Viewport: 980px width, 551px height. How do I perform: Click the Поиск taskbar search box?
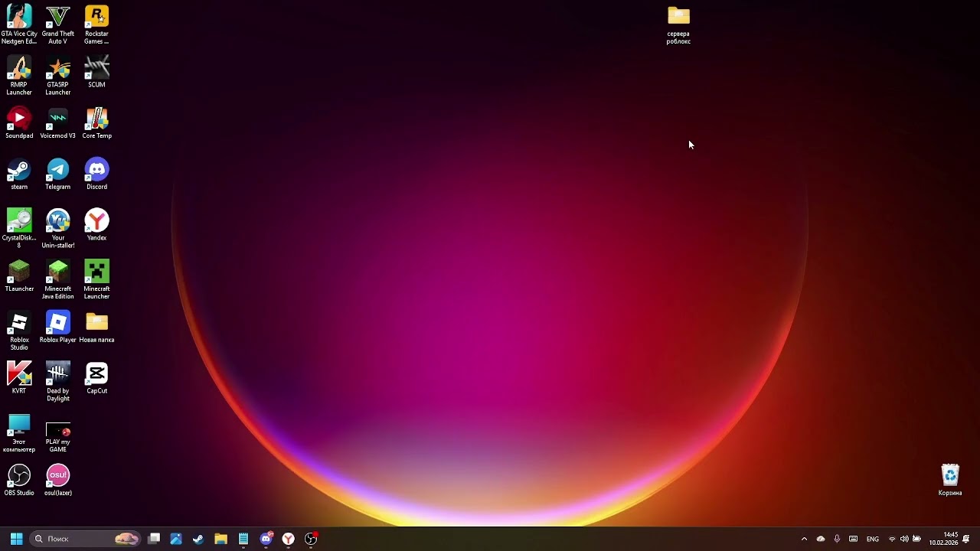tap(85, 539)
